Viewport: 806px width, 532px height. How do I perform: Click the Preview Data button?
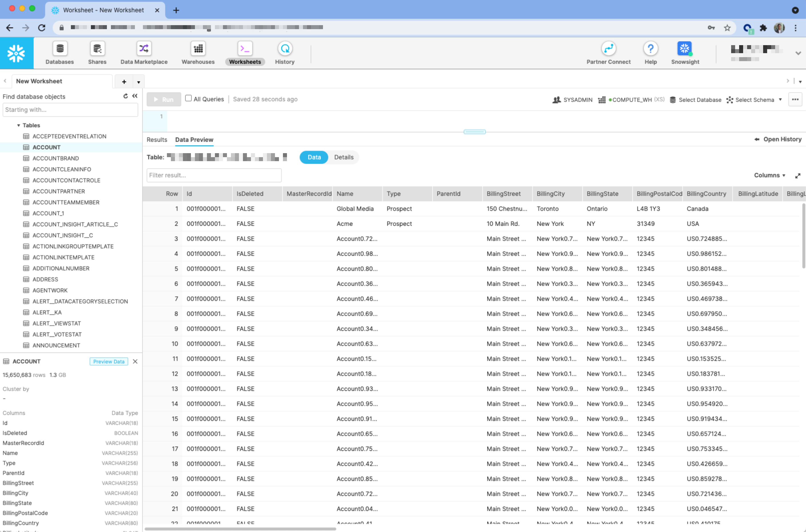point(109,362)
